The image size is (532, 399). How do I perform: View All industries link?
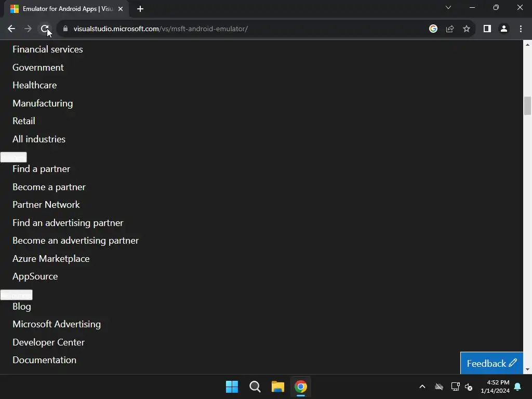point(39,139)
